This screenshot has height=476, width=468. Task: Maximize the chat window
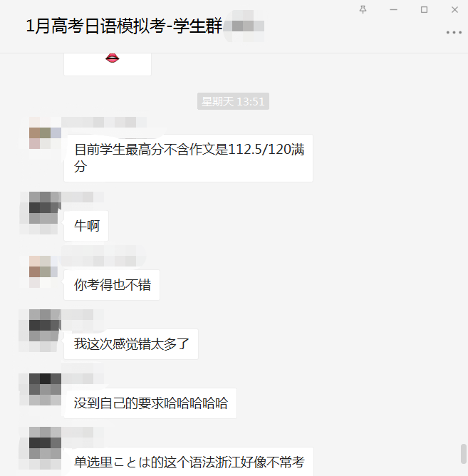click(x=424, y=10)
